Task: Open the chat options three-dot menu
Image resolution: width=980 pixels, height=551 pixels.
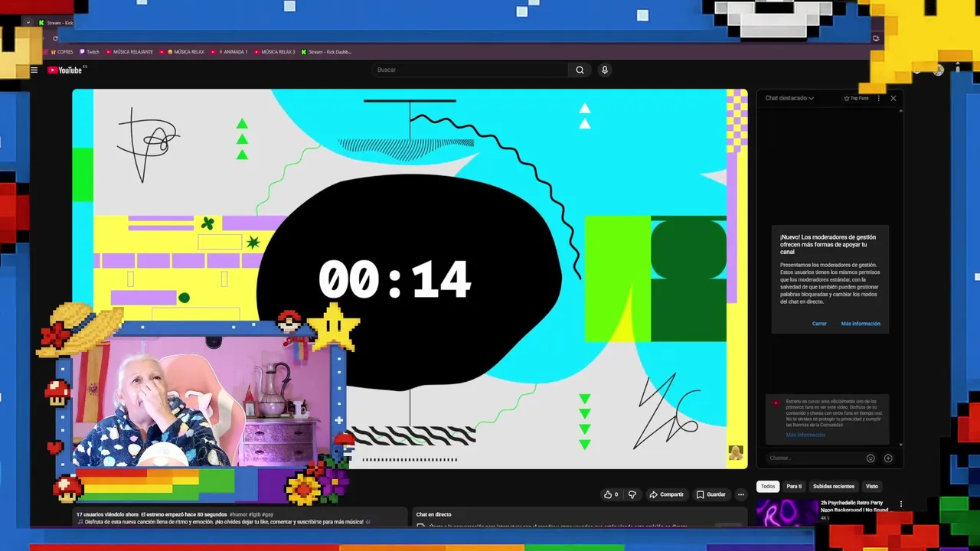Action: (x=879, y=98)
